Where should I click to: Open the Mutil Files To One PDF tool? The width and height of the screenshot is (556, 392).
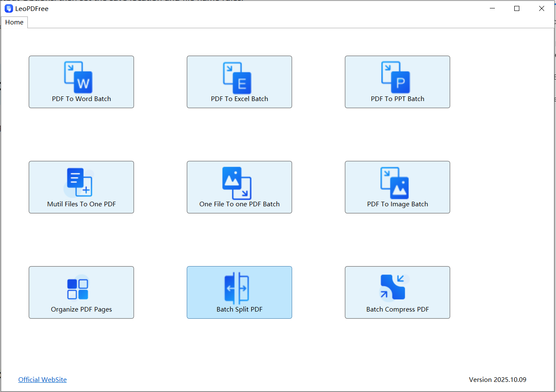(81, 187)
